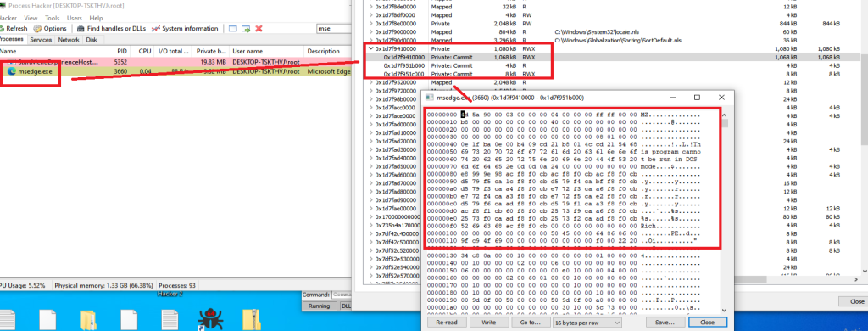This screenshot has width=868, height=331.
Task: Switch to the Network tab
Action: (69, 40)
